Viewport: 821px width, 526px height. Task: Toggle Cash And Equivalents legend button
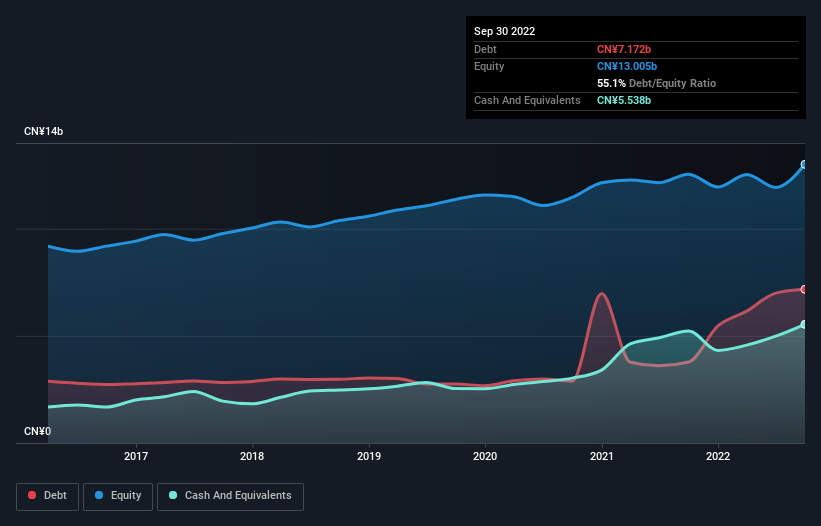230,496
